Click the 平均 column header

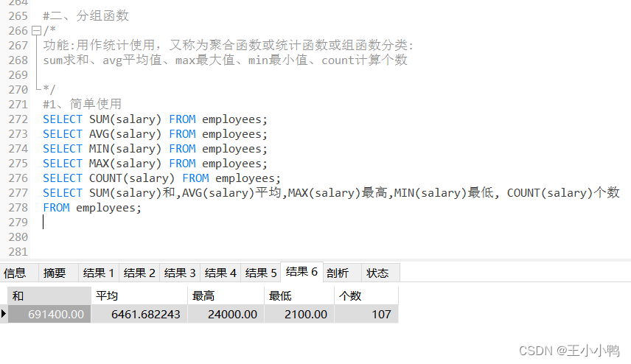[139, 295]
